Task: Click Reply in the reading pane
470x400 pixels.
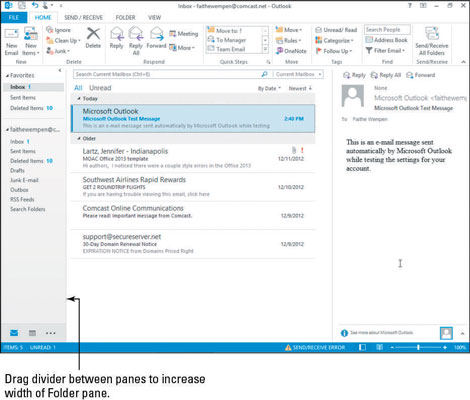Action: click(354, 75)
